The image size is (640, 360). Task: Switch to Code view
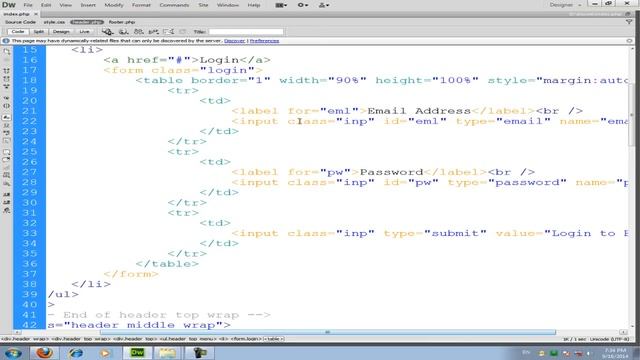[x=18, y=31]
